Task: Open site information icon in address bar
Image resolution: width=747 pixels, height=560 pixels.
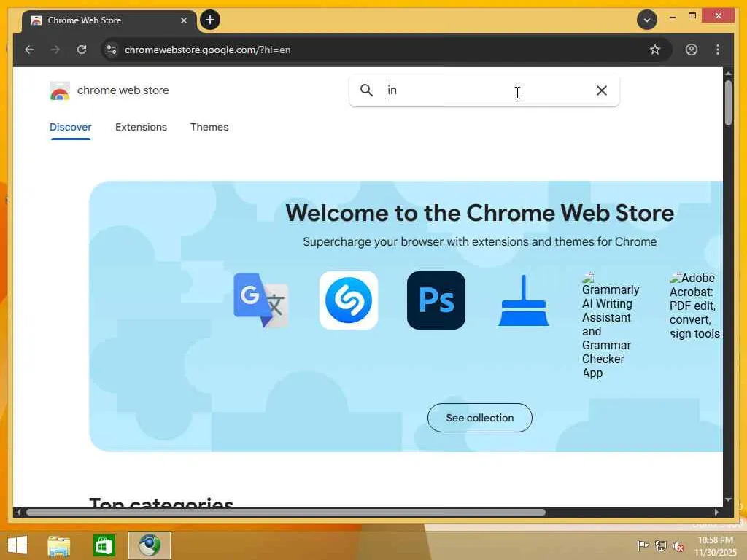Action: coord(112,50)
